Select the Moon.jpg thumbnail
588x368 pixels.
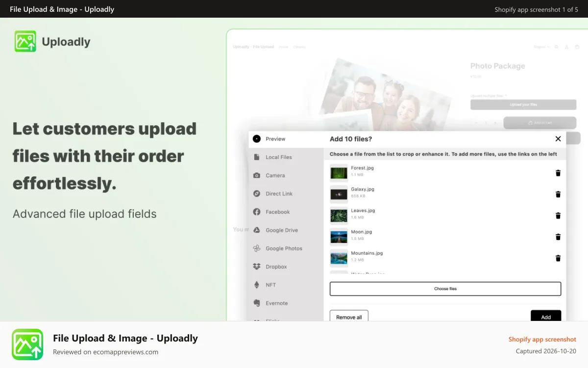(x=339, y=237)
